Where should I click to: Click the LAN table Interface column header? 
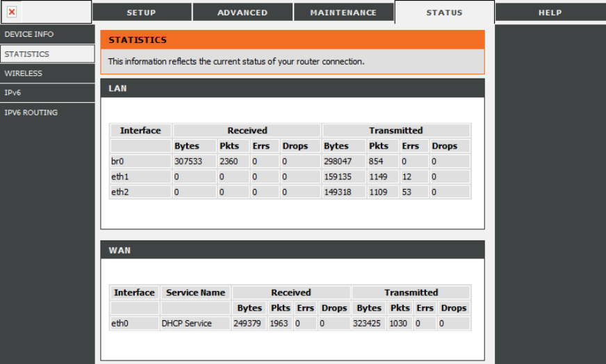[140, 131]
